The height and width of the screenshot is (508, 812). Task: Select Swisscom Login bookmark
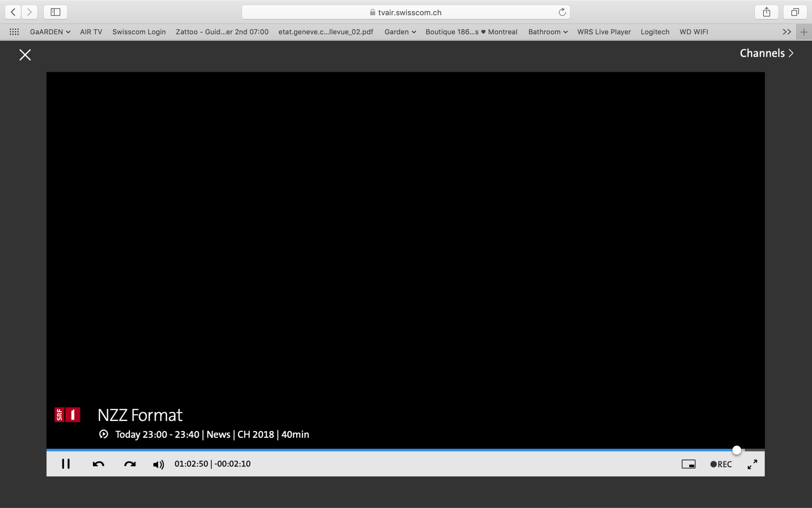pos(139,32)
